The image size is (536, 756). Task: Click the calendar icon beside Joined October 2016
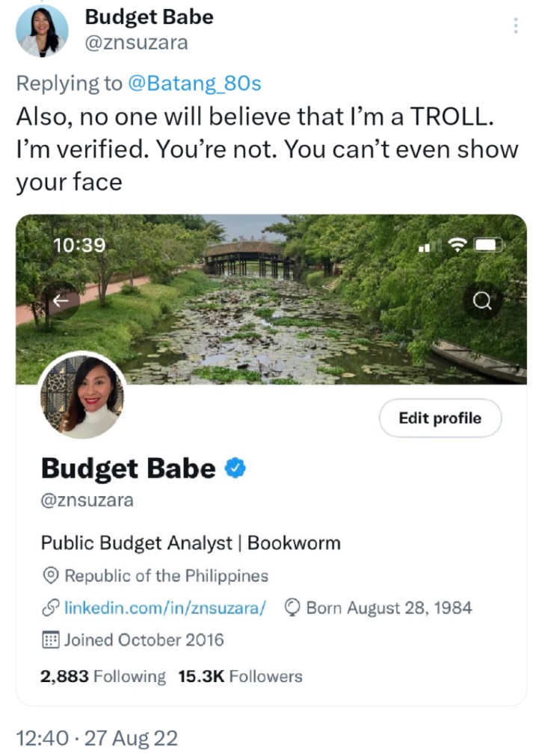[51, 639]
